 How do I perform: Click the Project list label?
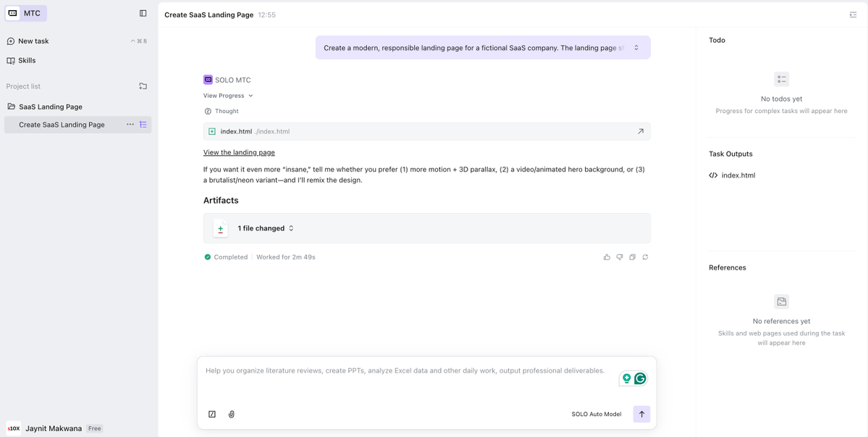[x=23, y=86]
